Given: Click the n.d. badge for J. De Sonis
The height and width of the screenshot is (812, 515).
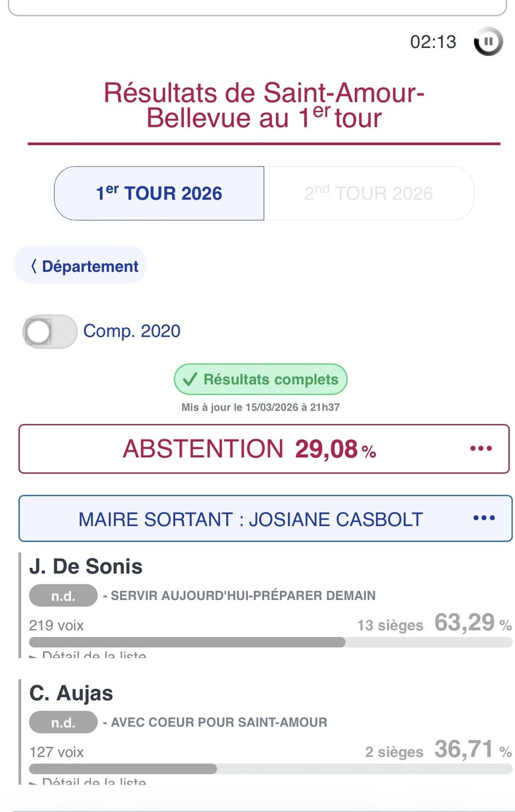Looking at the screenshot, I should (x=63, y=596).
